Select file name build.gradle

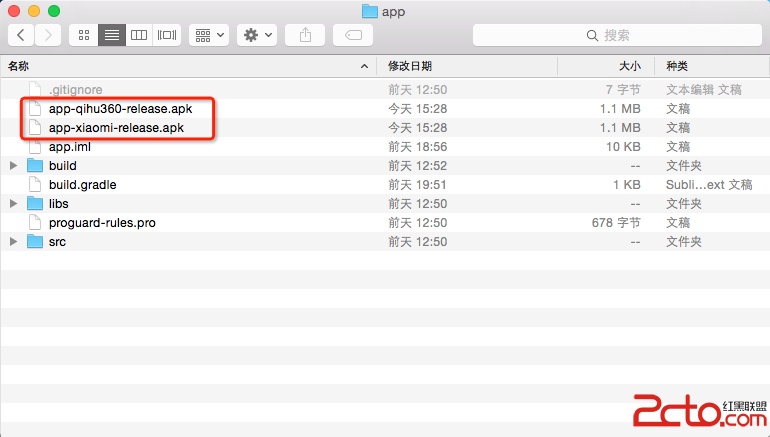tap(82, 185)
